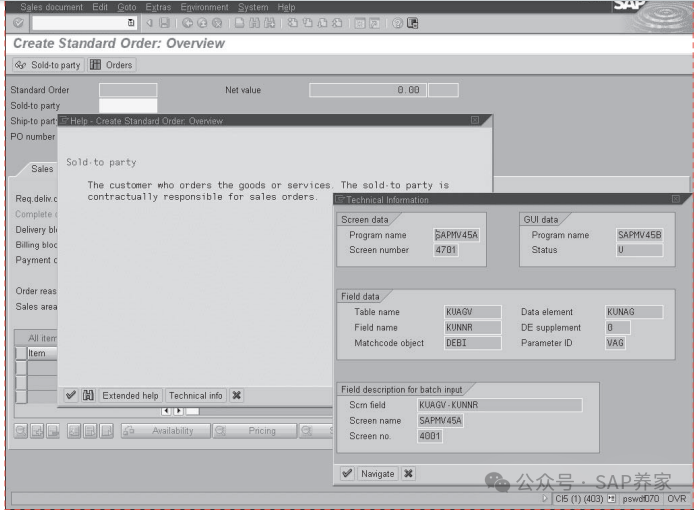Click binoculars icon in Help dialog

(89, 395)
